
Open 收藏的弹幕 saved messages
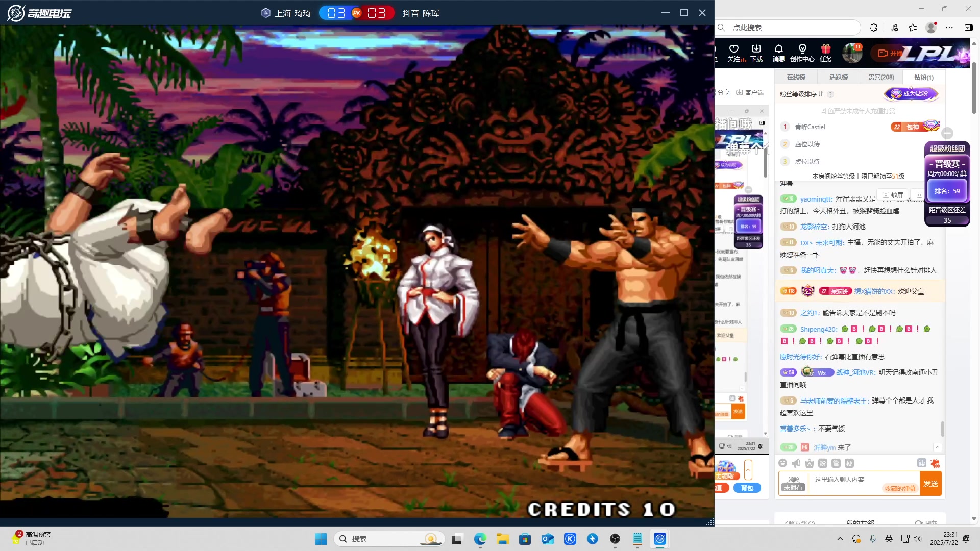(x=900, y=489)
